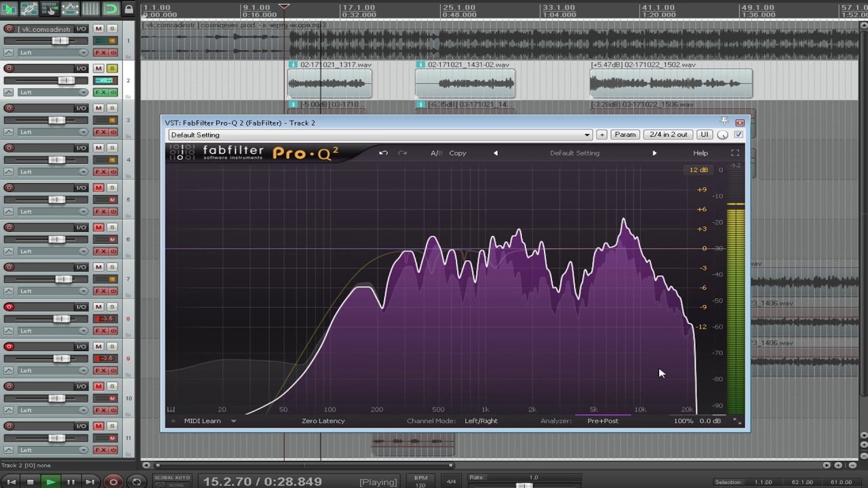Toggle the snap magnet toolbar icon

(110, 9)
